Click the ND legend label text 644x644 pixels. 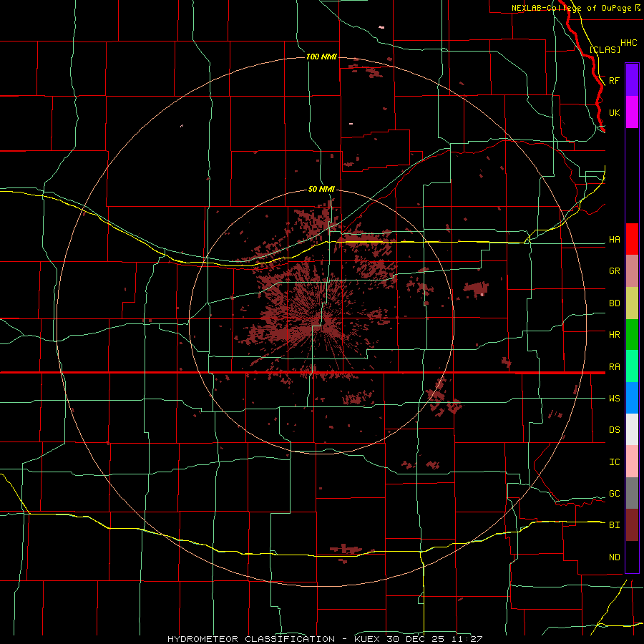tap(615, 557)
